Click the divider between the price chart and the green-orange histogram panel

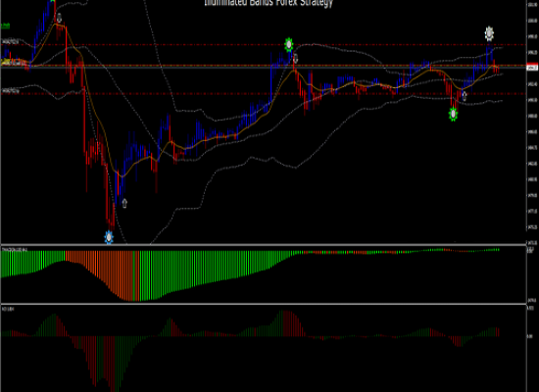point(264,245)
